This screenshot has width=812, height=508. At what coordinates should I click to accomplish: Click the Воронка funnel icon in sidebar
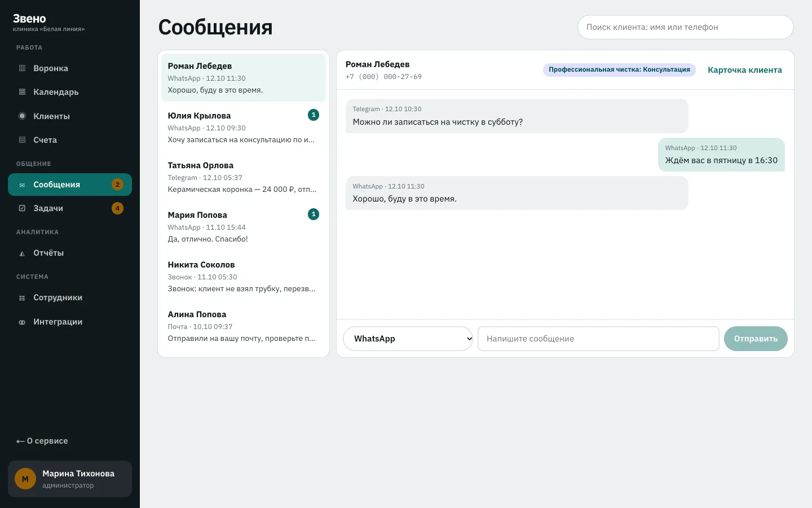23,68
